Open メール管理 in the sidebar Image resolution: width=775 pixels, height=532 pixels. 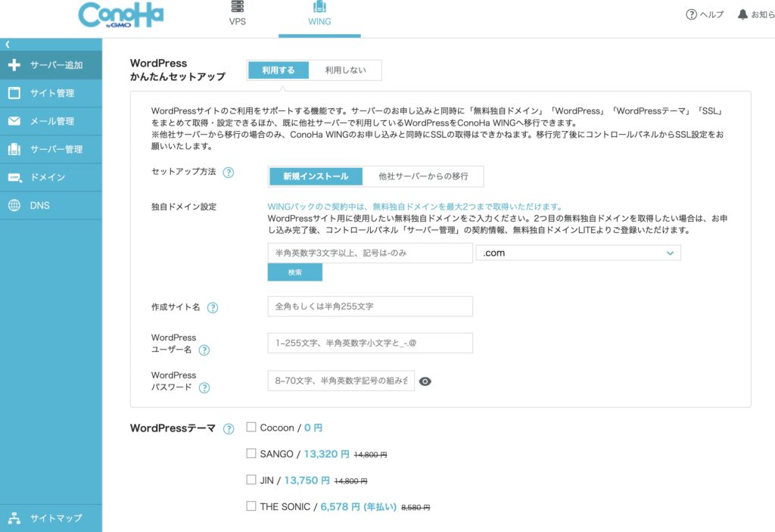click(51, 121)
